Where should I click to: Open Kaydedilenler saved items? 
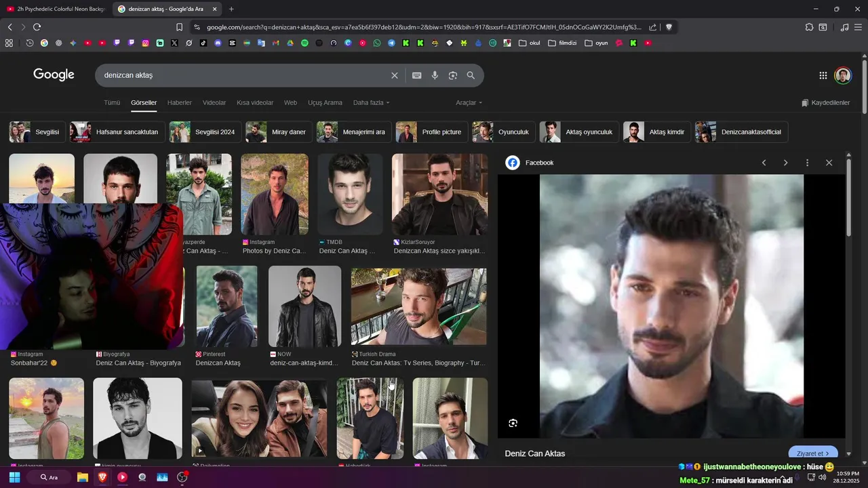coord(825,103)
